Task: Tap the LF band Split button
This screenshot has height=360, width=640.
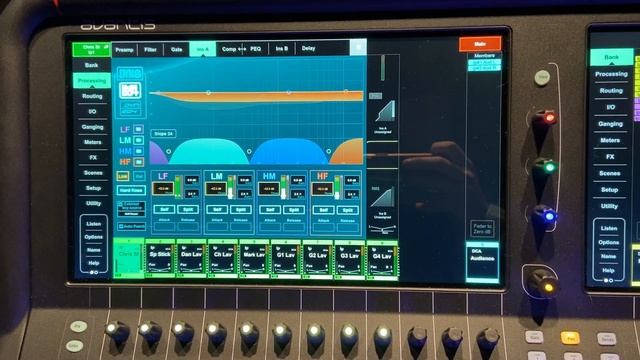Action: [x=188, y=209]
